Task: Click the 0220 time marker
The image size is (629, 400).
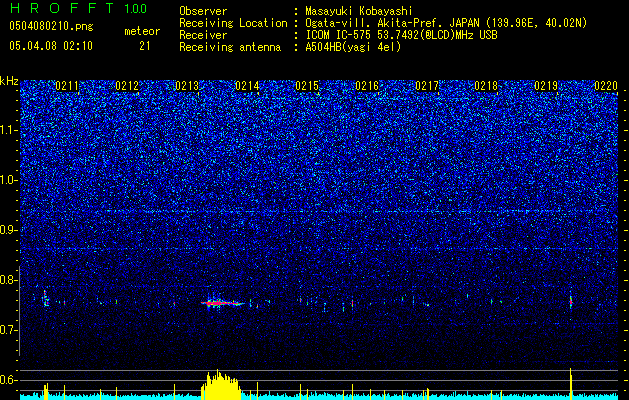Action: coord(606,86)
